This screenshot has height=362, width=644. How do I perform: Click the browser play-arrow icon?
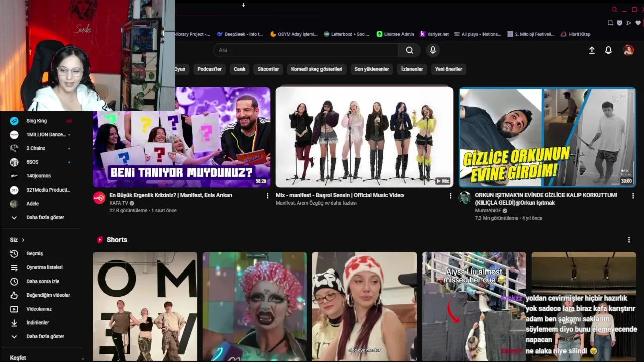tap(629, 23)
